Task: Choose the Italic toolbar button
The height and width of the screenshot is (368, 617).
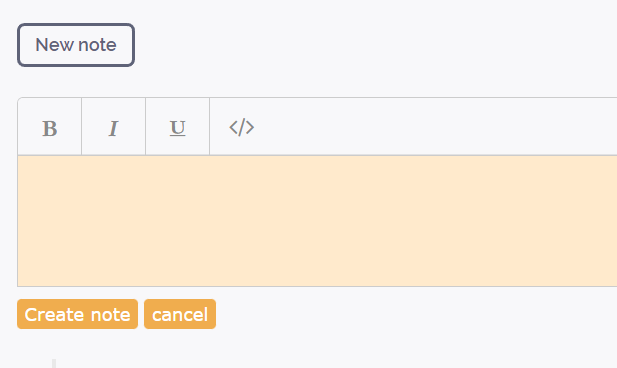Action: click(x=113, y=127)
